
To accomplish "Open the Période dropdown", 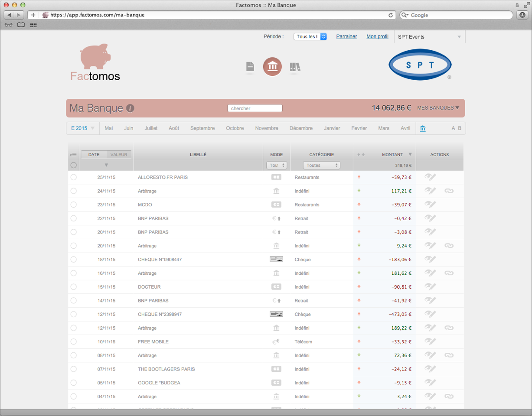I will 310,37.
